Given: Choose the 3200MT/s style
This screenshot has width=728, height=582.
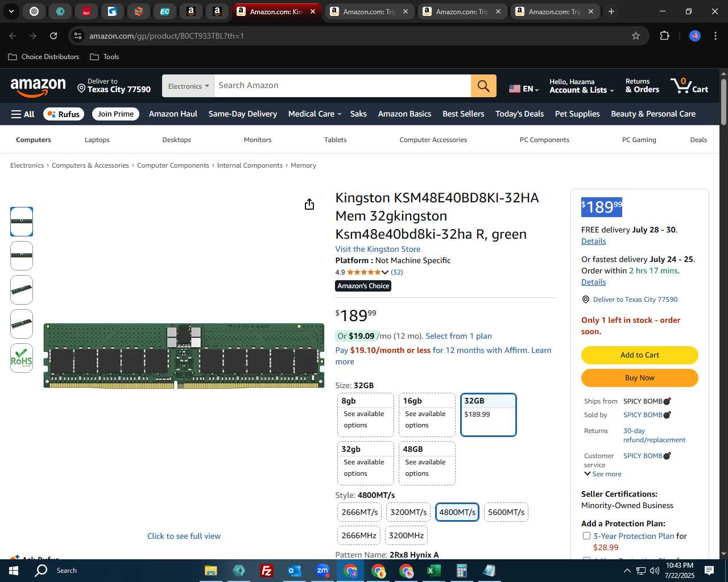Looking at the screenshot, I should click(408, 512).
